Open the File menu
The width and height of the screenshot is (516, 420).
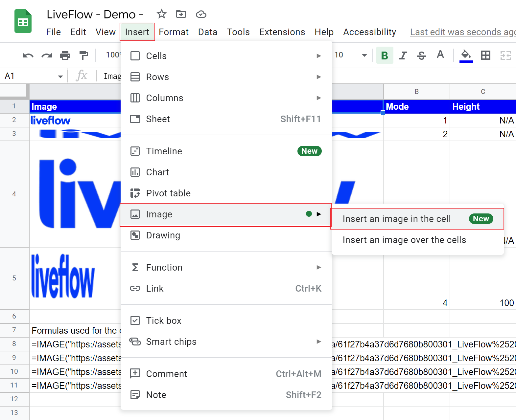[54, 32]
